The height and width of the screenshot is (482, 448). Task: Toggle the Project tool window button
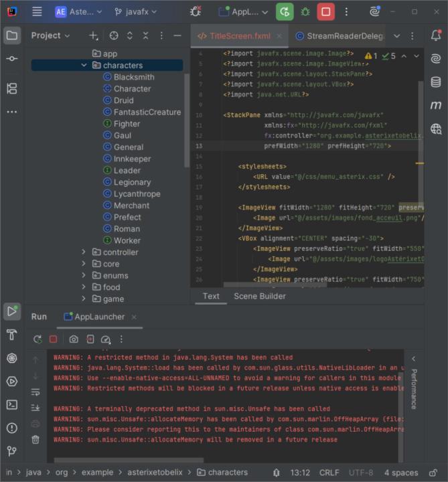click(11, 35)
